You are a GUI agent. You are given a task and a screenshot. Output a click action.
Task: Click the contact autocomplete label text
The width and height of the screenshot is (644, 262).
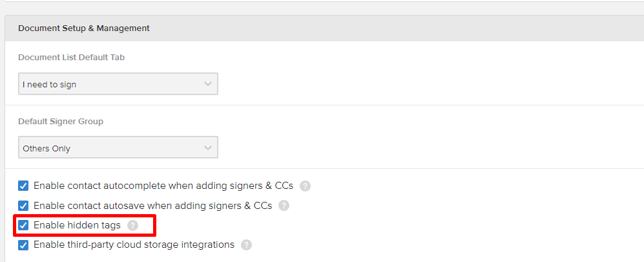coord(163,186)
